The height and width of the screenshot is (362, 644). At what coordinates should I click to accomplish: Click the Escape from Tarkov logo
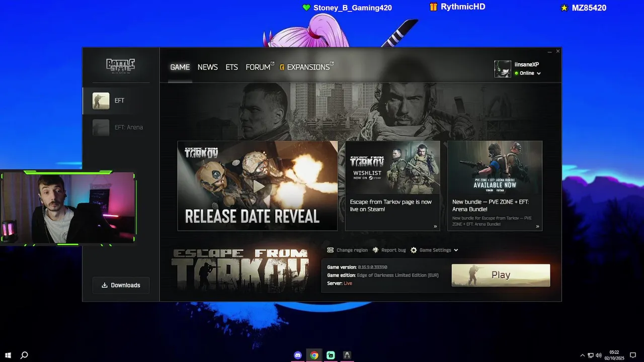coord(240,269)
